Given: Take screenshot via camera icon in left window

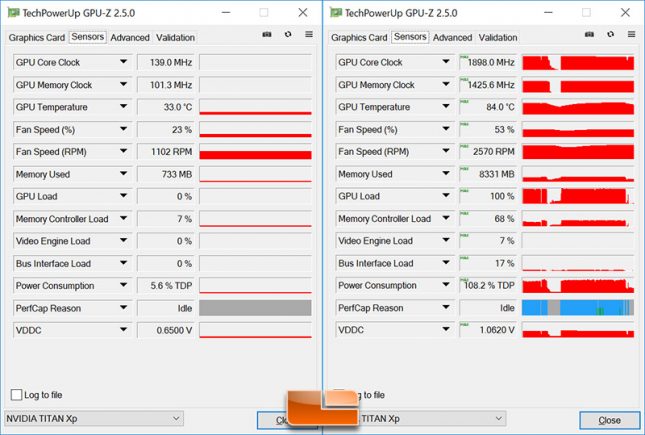Looking at the screenshot, I should [267, 35].
